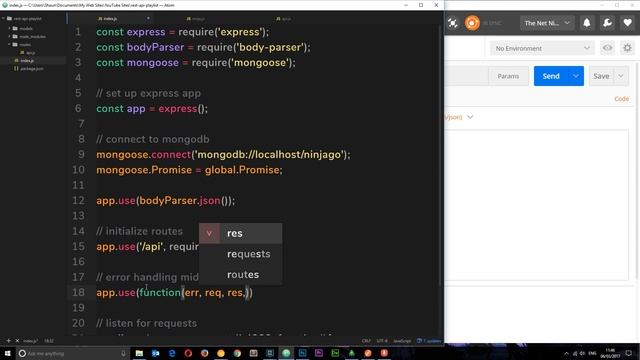
Task: Click CRLF line ending in status bar
Action: (x=366, y=340)
